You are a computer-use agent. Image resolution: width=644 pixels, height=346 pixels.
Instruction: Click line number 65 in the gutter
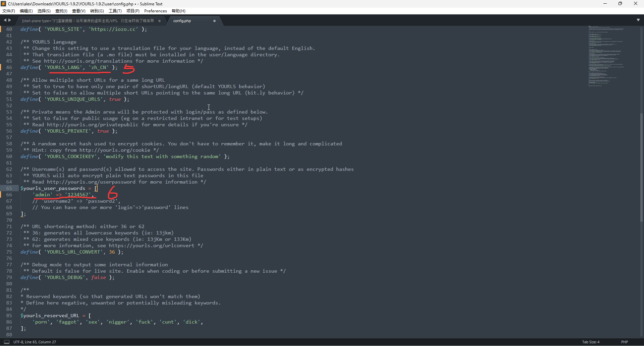point(9,188)
